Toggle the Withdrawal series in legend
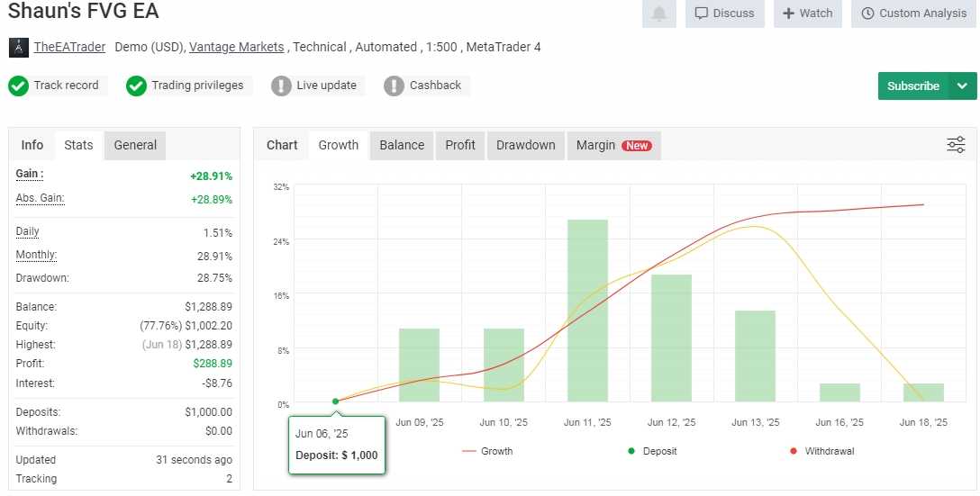The width and height of the screenshot is (980, 496). (821, 451)
